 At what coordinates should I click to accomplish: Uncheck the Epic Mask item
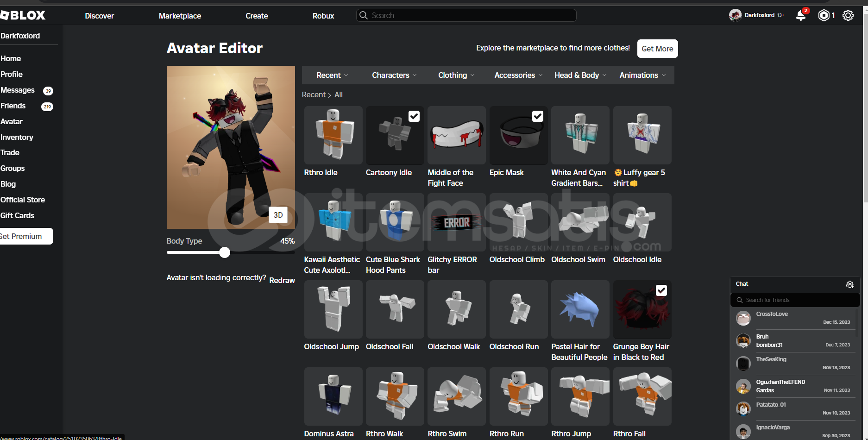point(537,116)
